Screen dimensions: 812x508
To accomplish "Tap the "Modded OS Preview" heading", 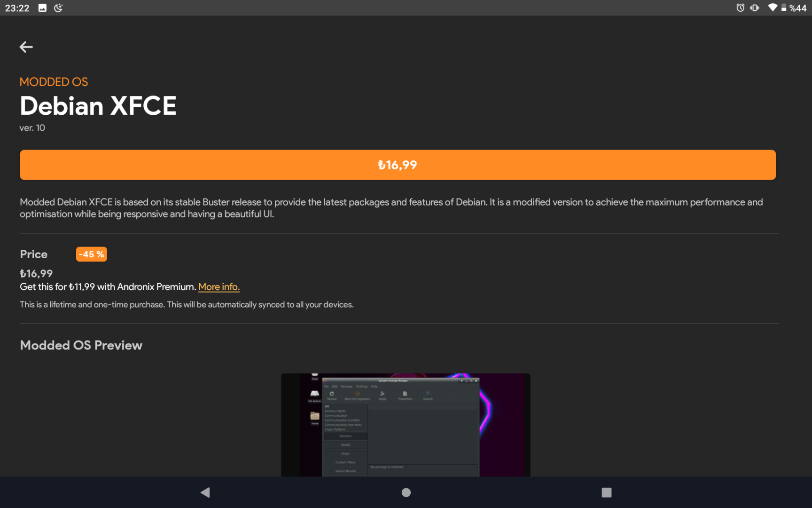I will (x=81, y=345).
